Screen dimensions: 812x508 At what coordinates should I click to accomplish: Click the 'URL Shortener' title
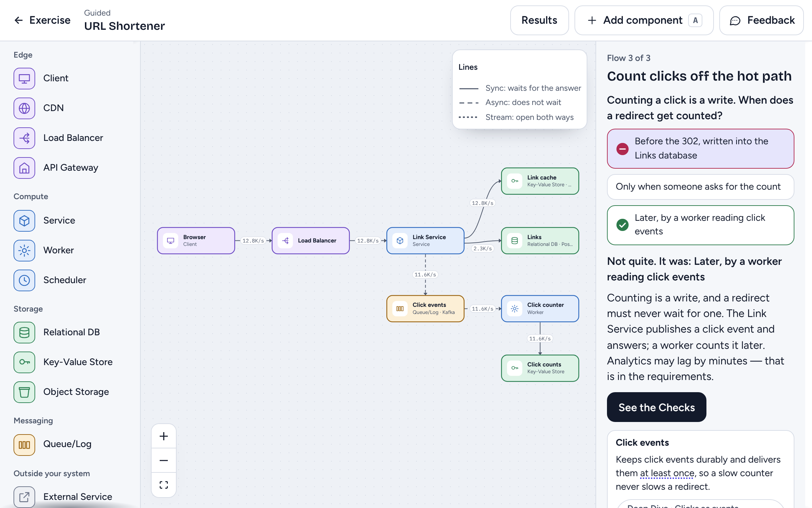pos(125,26)
